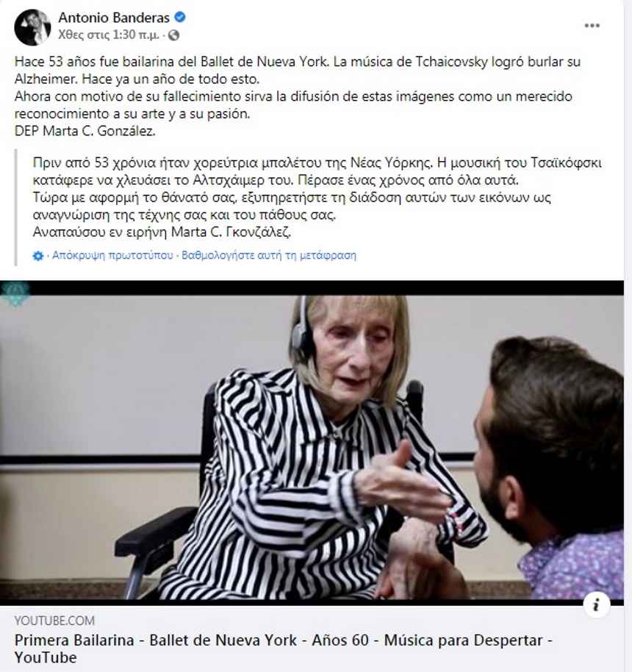Image resolution: width=632 pixels, height=672 pixels.
Task: Click the teal watermark logo on video
Action: (x=15, y=293)
